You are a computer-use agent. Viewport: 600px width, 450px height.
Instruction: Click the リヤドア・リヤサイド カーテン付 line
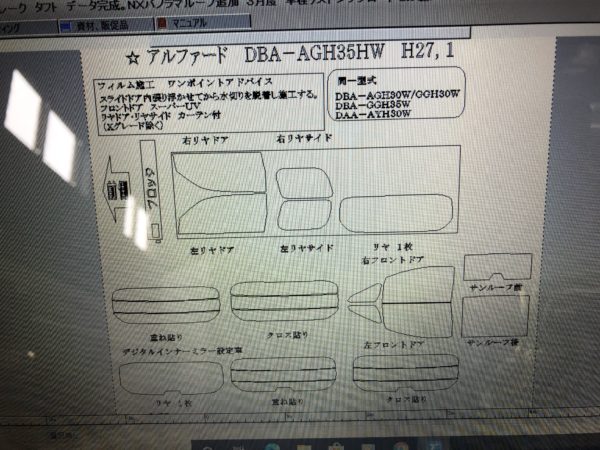coord(160,116)
